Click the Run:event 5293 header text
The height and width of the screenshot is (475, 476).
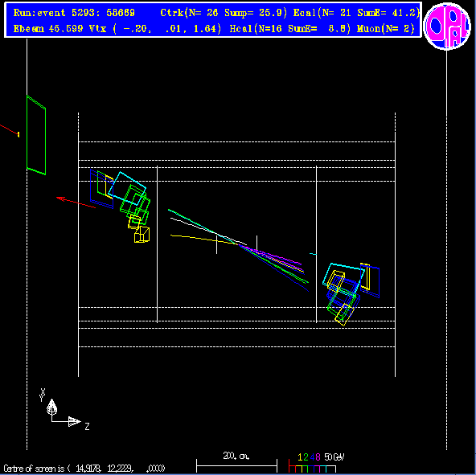pos(74,13)
